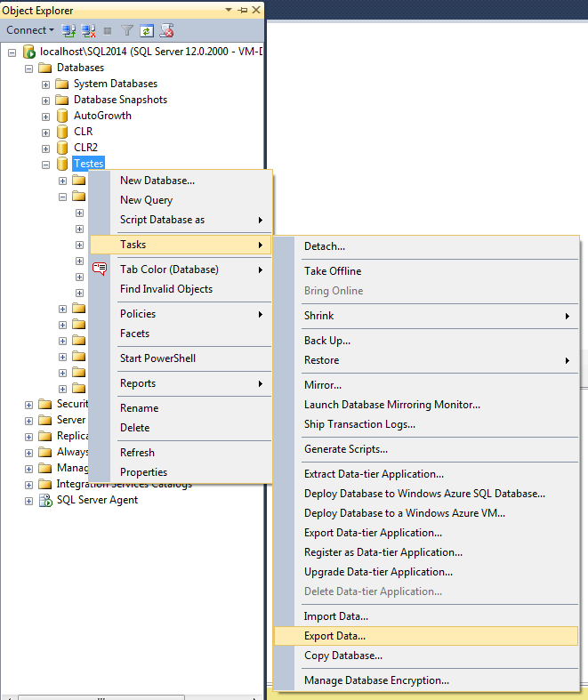Screen dimensions: 588x700
Task: Click the Filter funnel icon
Action: (x=127, y=30)
